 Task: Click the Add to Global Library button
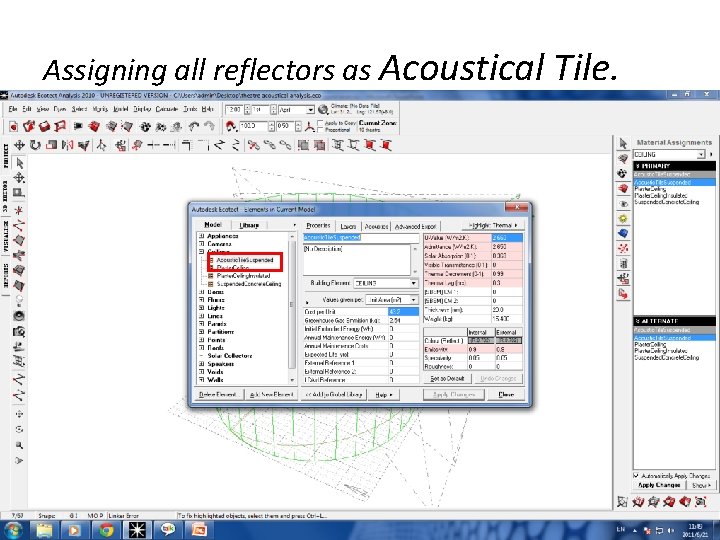[333, 394]
